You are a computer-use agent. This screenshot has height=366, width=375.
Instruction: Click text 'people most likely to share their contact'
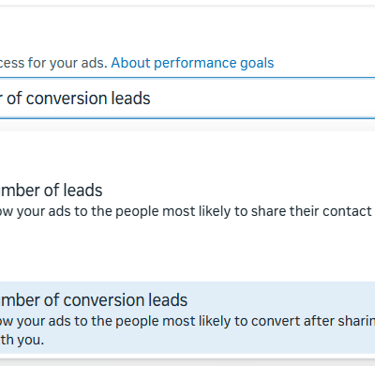point(243,211)
